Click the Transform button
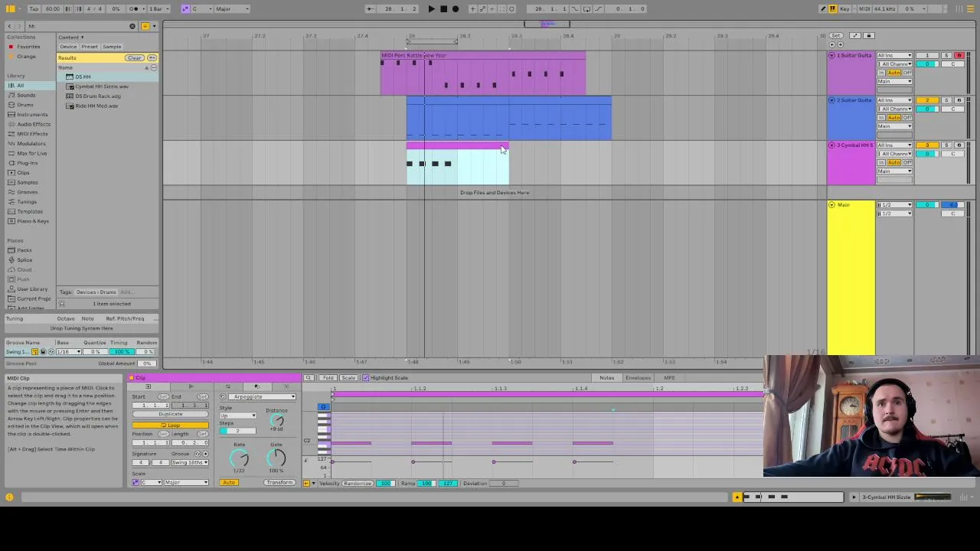The height and width of the screenshot is (551, 980). pos(279,483)
